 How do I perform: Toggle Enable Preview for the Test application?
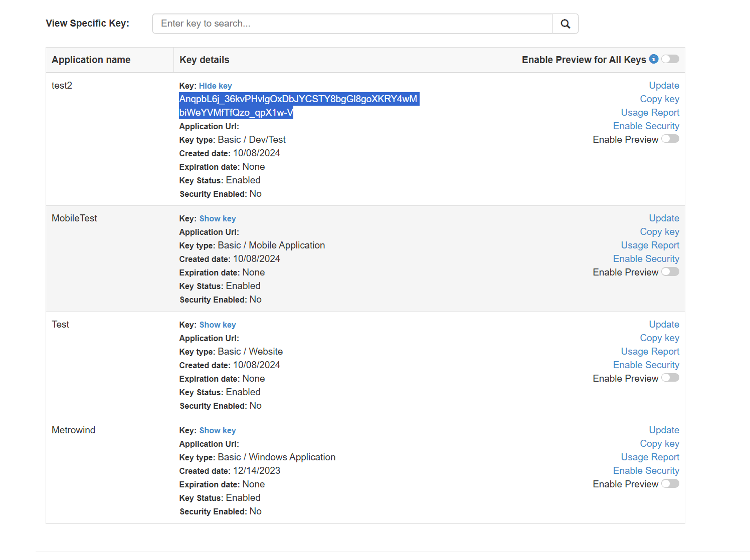[x=670, y=378]
